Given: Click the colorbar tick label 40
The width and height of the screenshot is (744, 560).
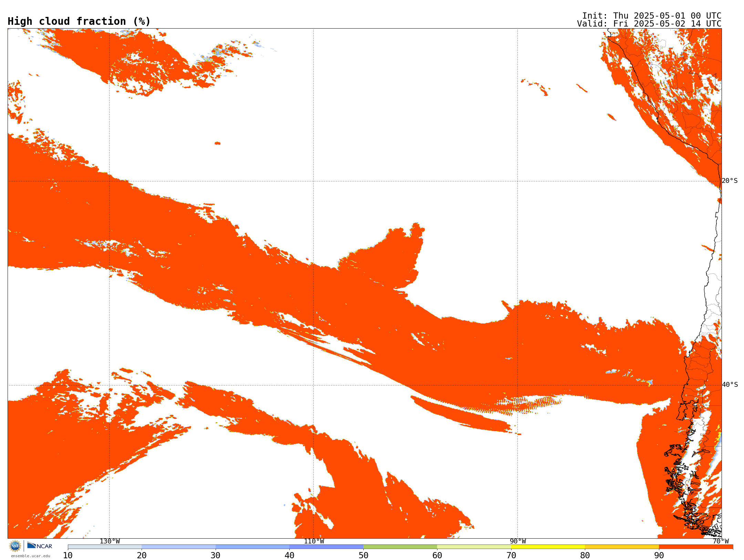Looking at the screenshot, I should [289, 556].
